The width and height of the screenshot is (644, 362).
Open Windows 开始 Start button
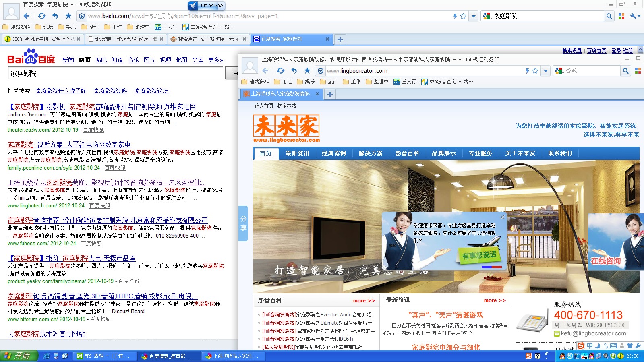coord(19,356)
